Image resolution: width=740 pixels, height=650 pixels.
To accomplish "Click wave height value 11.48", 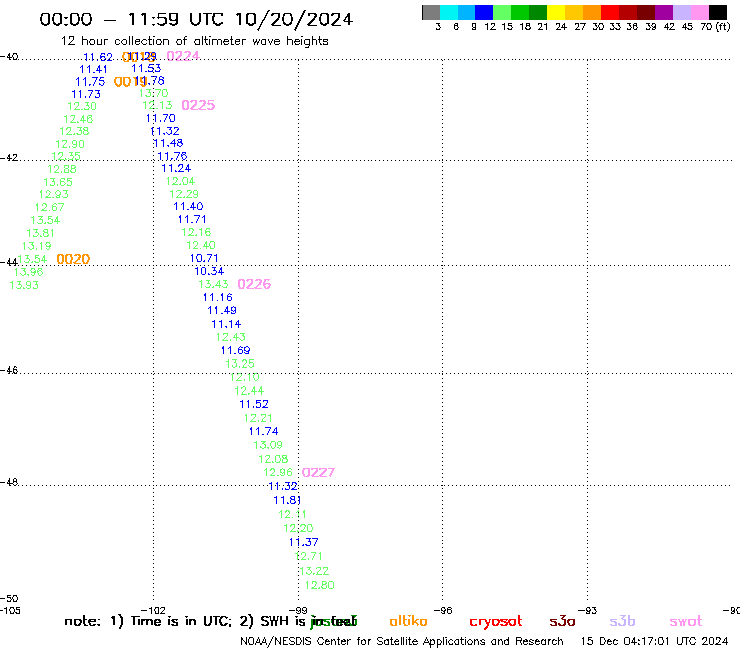I will (x=168, y=143).
